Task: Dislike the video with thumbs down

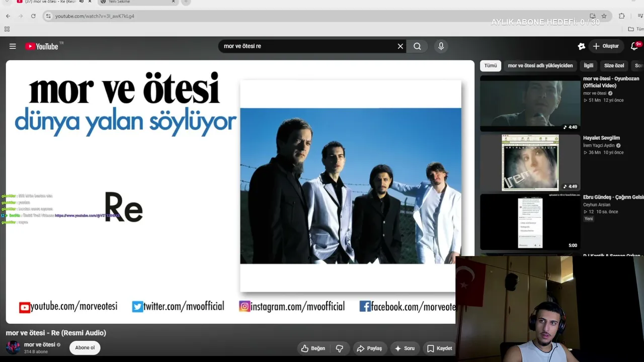Action: point(340,348)
